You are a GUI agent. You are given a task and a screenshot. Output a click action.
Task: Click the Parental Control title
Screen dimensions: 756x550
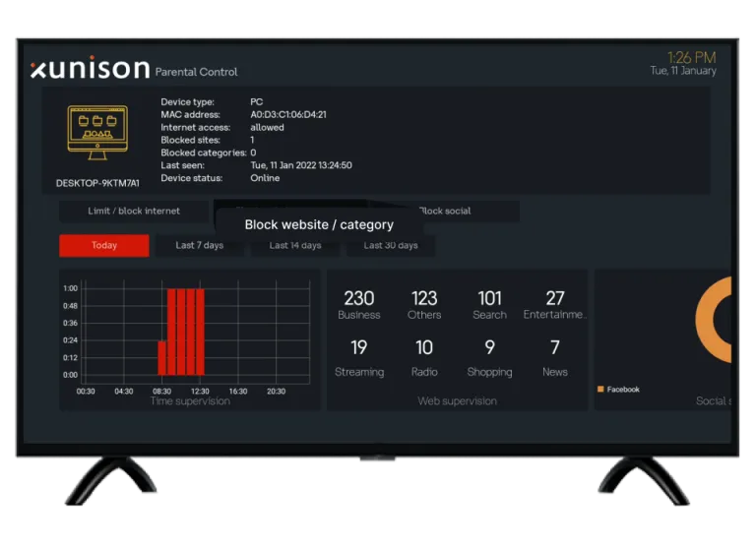(x=196, y=72)
